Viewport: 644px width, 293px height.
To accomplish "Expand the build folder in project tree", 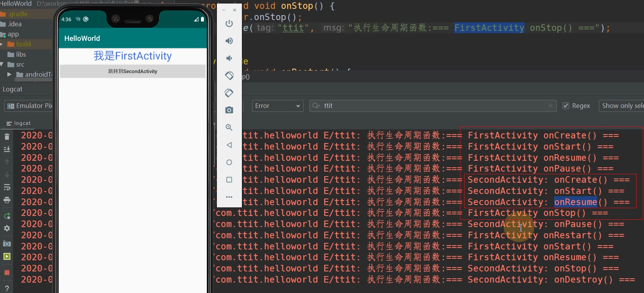I will point(2,44).
